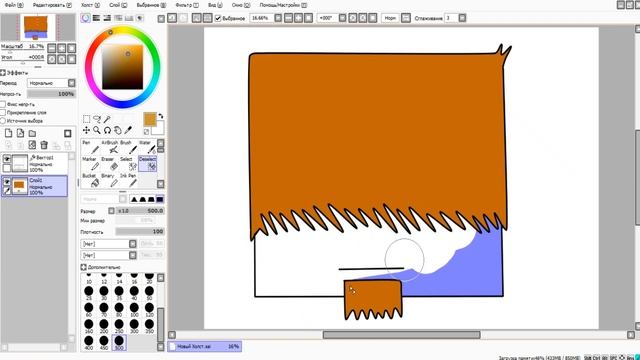Choose the 100 brush size preset

[134, 309]
